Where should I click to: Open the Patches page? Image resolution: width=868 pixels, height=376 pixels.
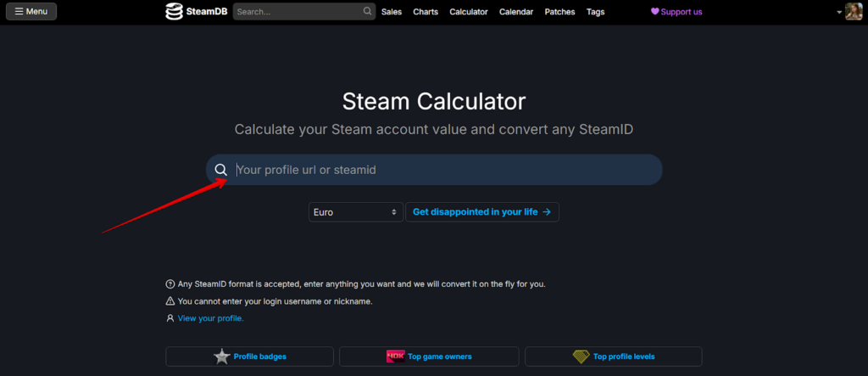[559, 12]
